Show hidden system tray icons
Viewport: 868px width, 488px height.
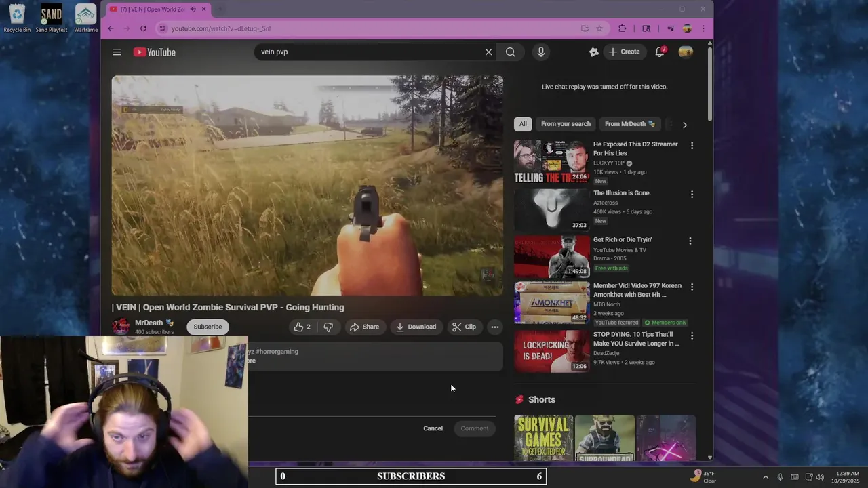pyautogui.click(x=766, y=477)
